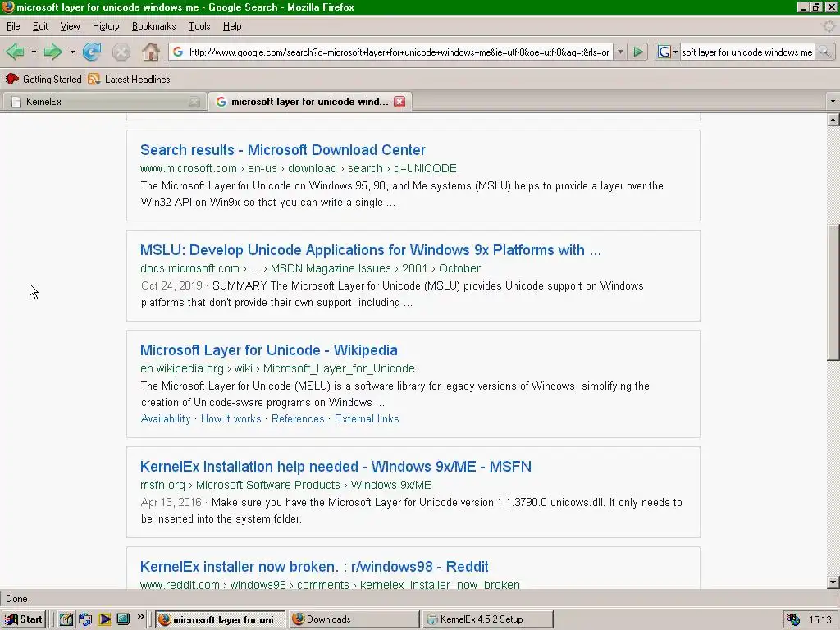The image size is (840, 630).
Task: Click the system tray network icon
Action: [793, 620]
